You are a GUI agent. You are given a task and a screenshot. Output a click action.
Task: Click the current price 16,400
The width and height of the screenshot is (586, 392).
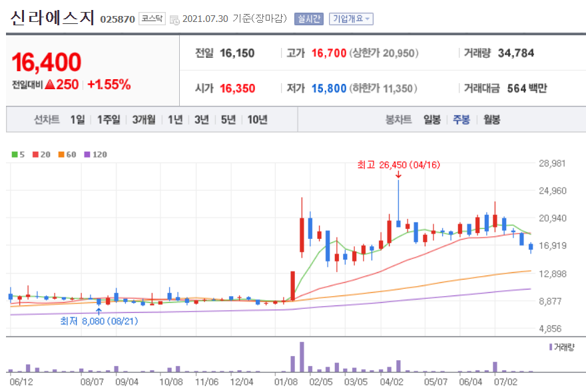(x=47, y=62)
